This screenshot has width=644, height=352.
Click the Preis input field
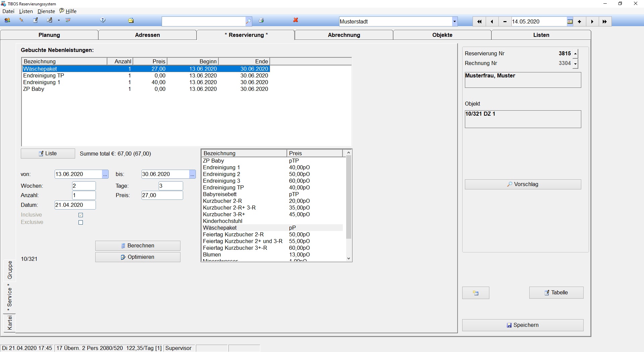click(x=162, y=195)
